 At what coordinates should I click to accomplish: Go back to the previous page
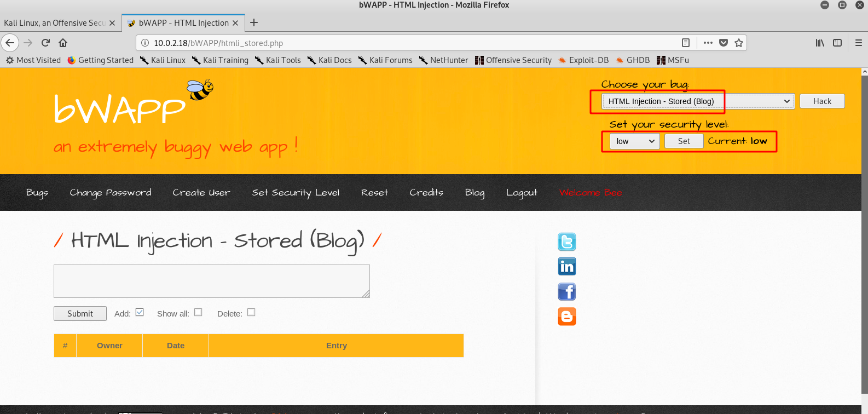pos(10,43)
